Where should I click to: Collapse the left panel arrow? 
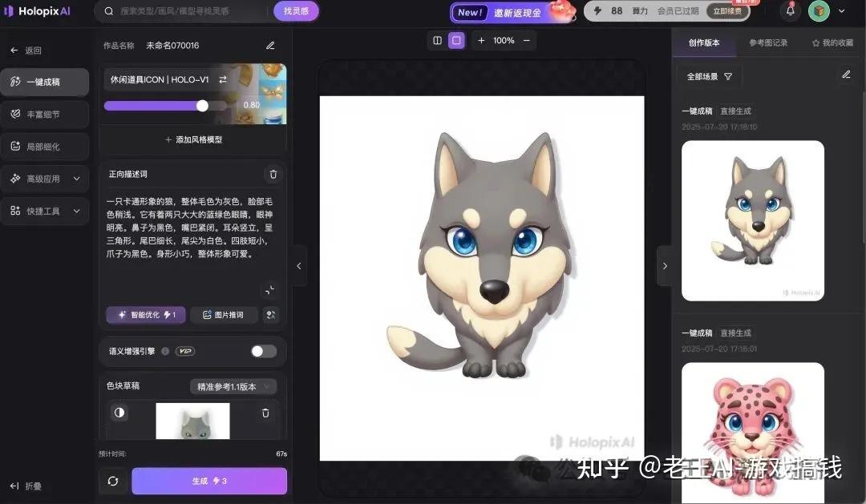[x=299, y=266]
